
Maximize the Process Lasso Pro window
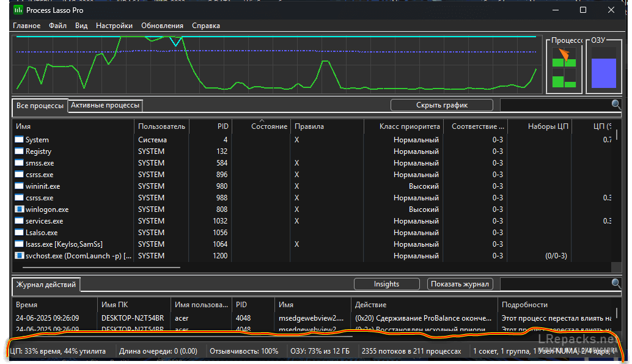[583, 10]
